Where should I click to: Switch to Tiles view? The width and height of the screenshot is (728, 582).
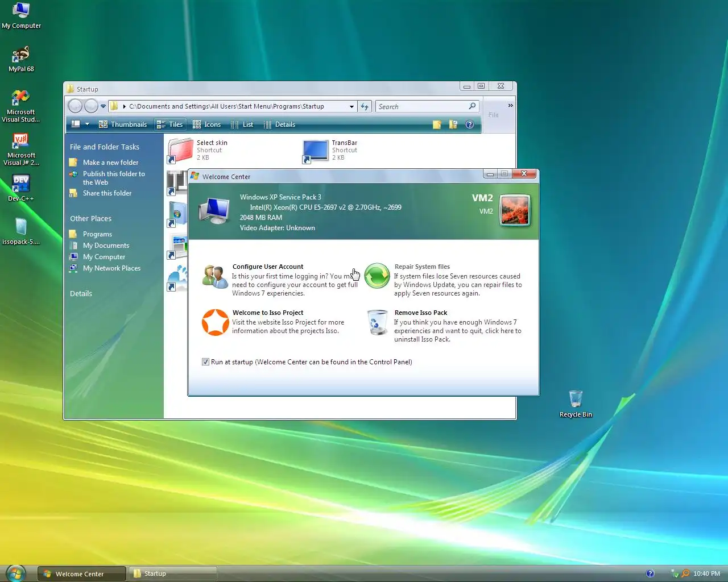pos(170,124)
